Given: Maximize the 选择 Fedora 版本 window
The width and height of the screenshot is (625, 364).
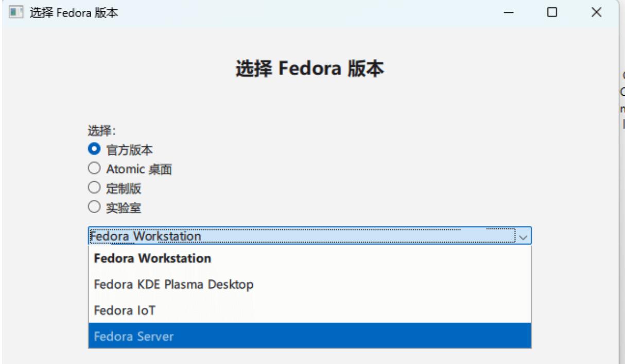Looking at the screenshot, I should [x=552, y=12].
